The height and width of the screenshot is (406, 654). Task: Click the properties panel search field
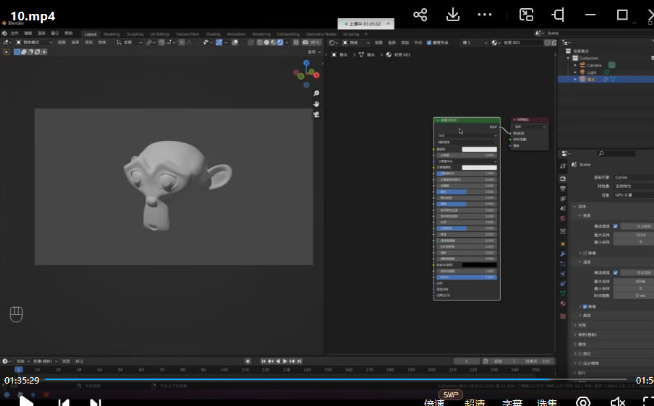click(x=616, y=154)
